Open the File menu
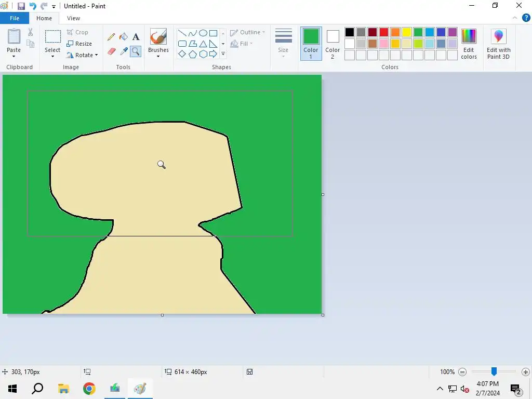Viewport: 532px width, 399px height. (x=15, y=18)
